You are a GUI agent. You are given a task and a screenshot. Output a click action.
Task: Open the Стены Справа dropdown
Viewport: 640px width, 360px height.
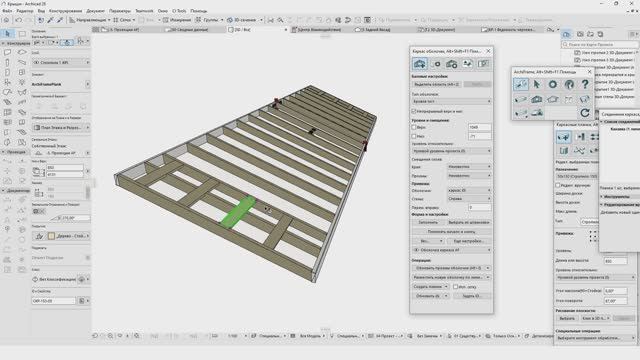[469, 199]
